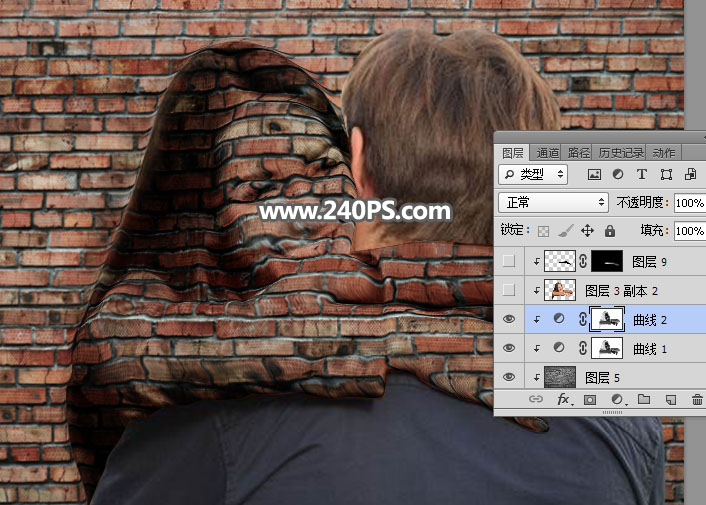Select the layer named 图层 5

pyautogui.click(x=602, y=378)
